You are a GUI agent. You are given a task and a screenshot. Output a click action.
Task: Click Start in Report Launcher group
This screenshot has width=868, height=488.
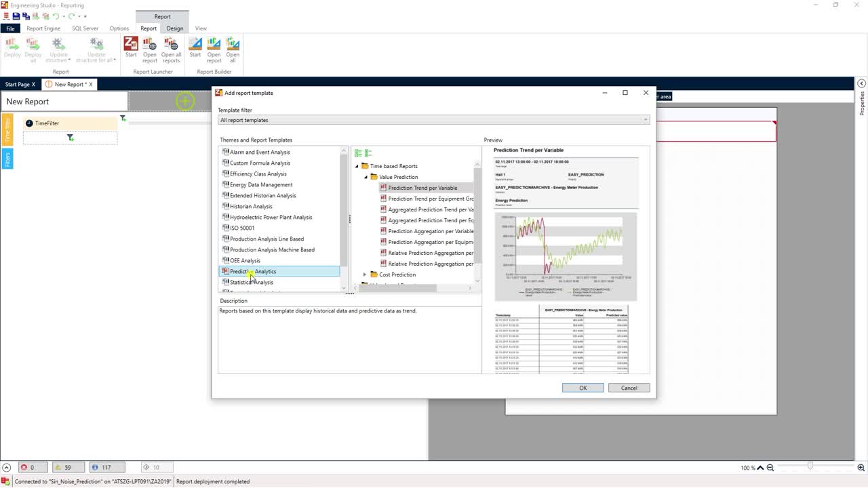click(x=131, y=47)
